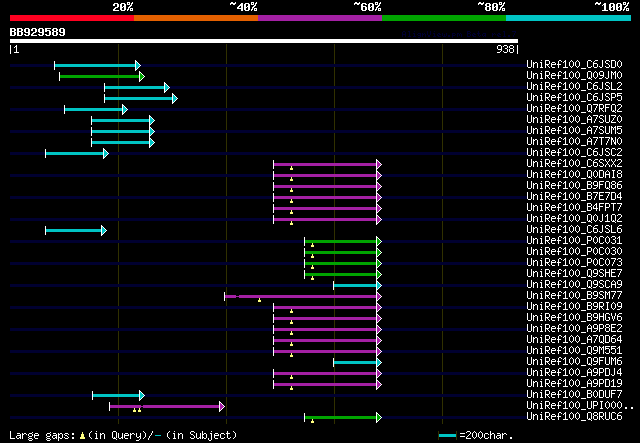This screenshot has height=443, width=640.
Task: Click the BB929589 query name label
Action: click(38, 32)
